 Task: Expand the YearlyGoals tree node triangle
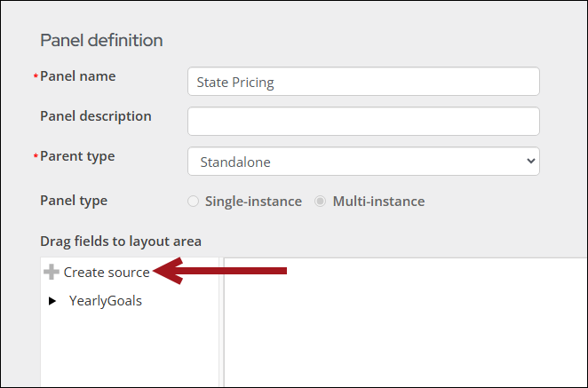(52, 301)
